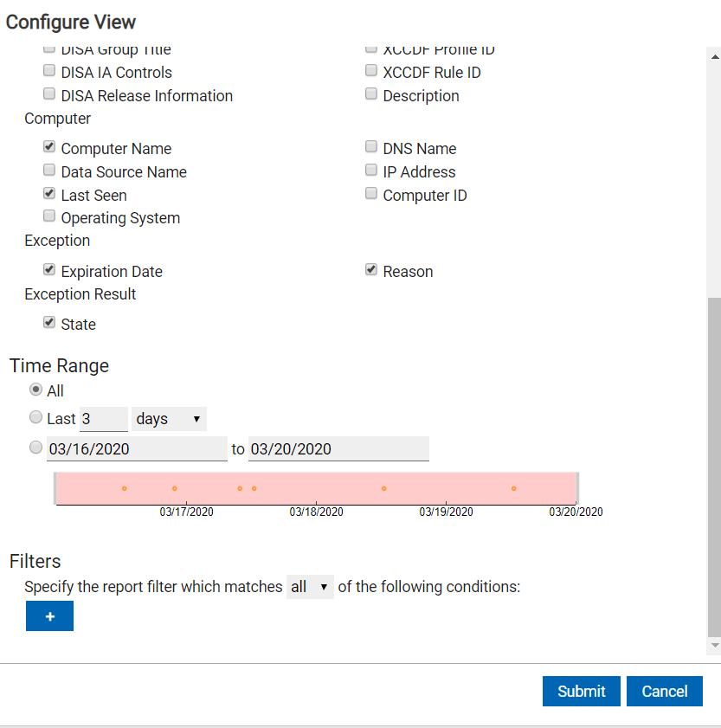Click the start date field 03/16/2020
This screenshot has width=721, height=728.
(137, 449)
